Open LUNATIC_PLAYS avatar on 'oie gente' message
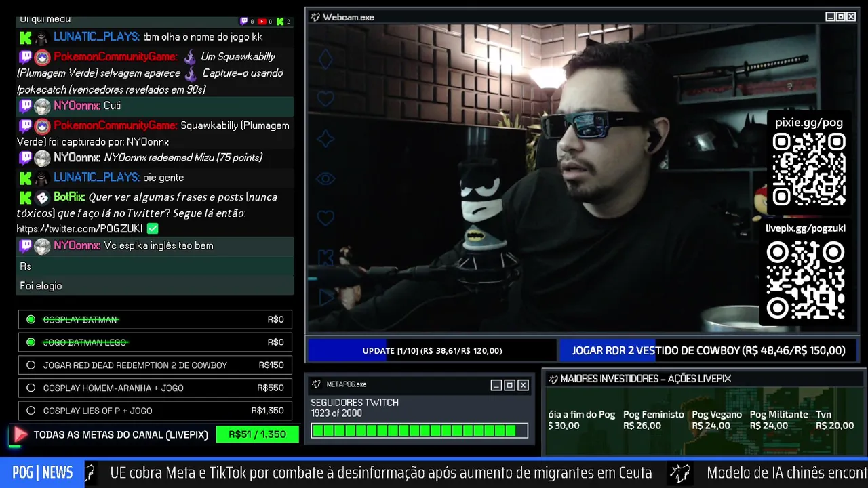The height and width of the screenshot is (488, 868). click(42, 178)
